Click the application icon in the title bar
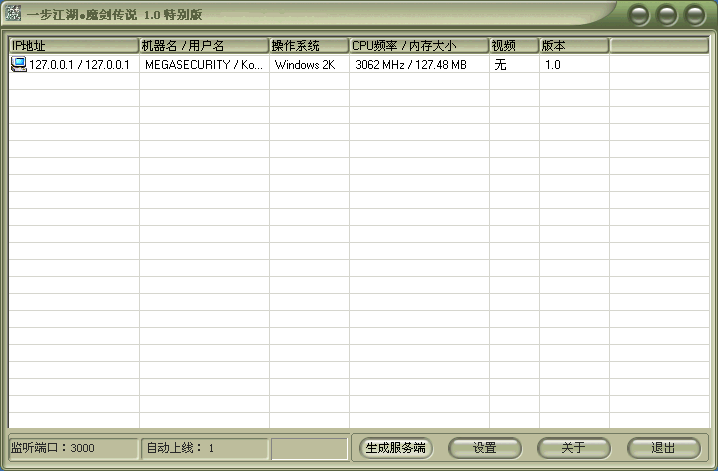The width and height of the screenshot is (718, 471). click(x=14, y=14)
